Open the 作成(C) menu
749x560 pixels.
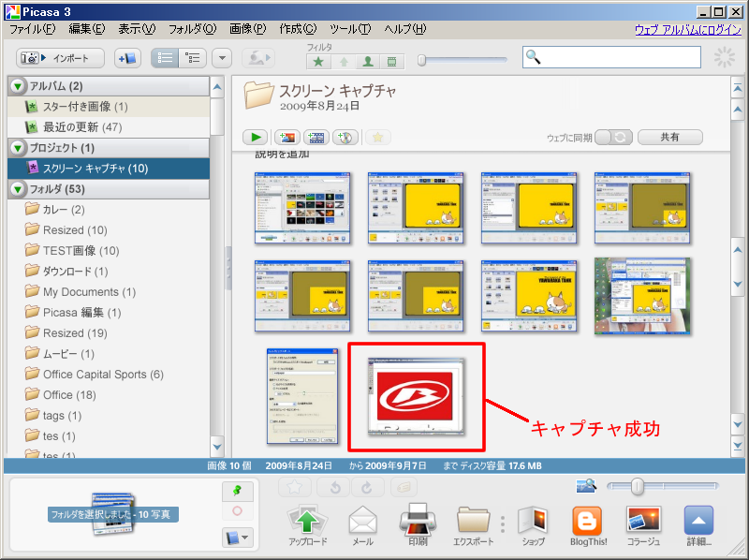pyautogui.click(x=298, y=29)
